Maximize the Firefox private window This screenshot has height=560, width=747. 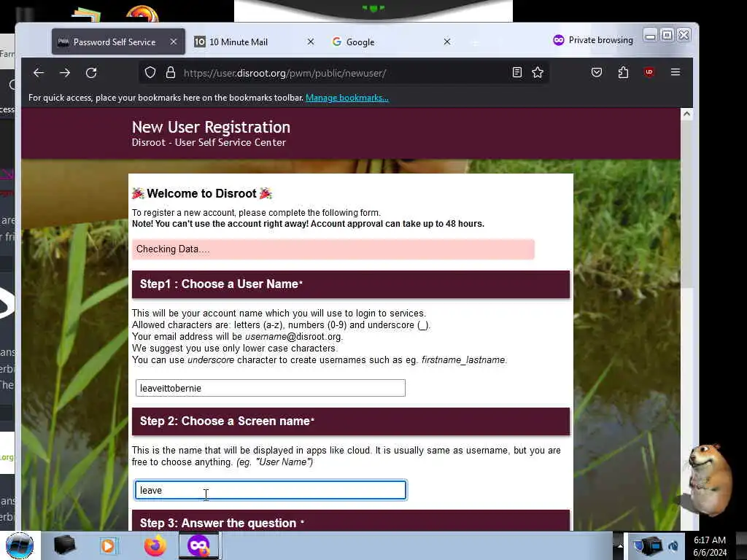click(x=667, y=35)
